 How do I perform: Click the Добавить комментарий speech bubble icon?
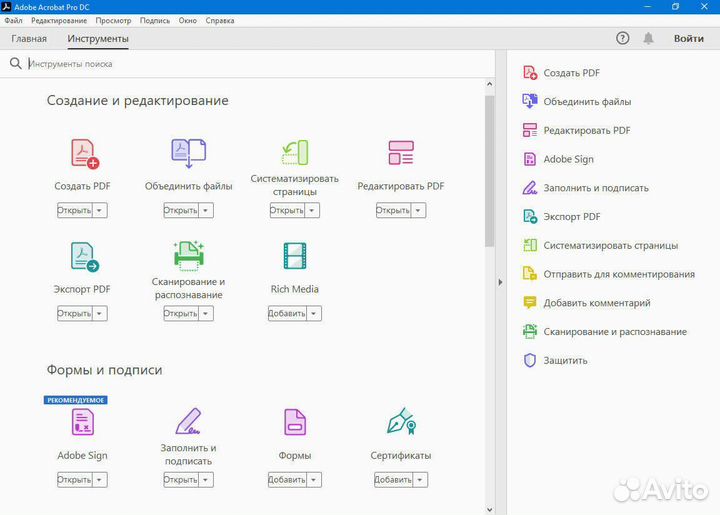pyautogui.click(x=530, y=302)
